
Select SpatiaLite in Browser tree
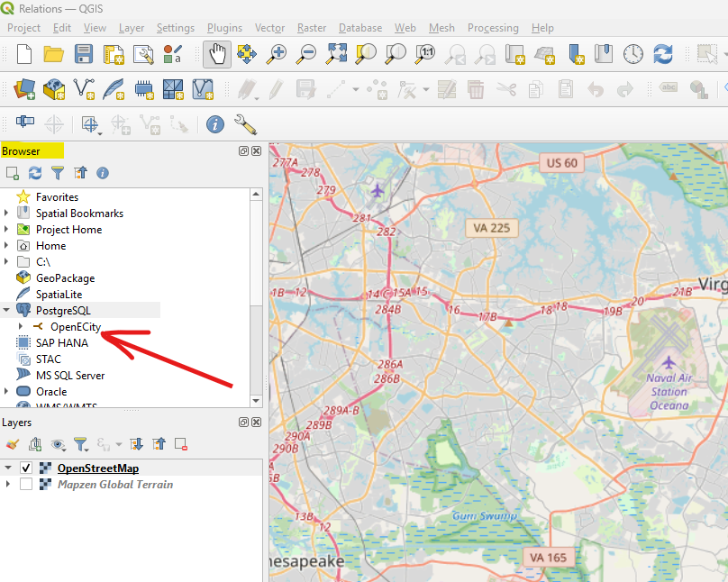(x=59, y=295)
